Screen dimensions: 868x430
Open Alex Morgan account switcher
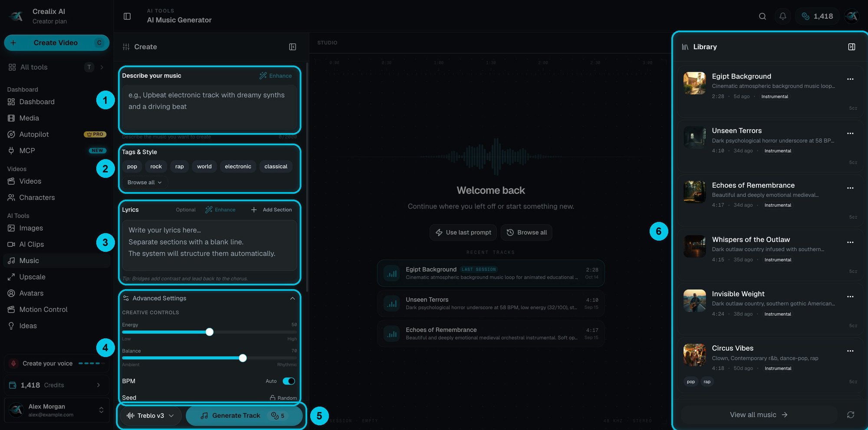[56, 410]
